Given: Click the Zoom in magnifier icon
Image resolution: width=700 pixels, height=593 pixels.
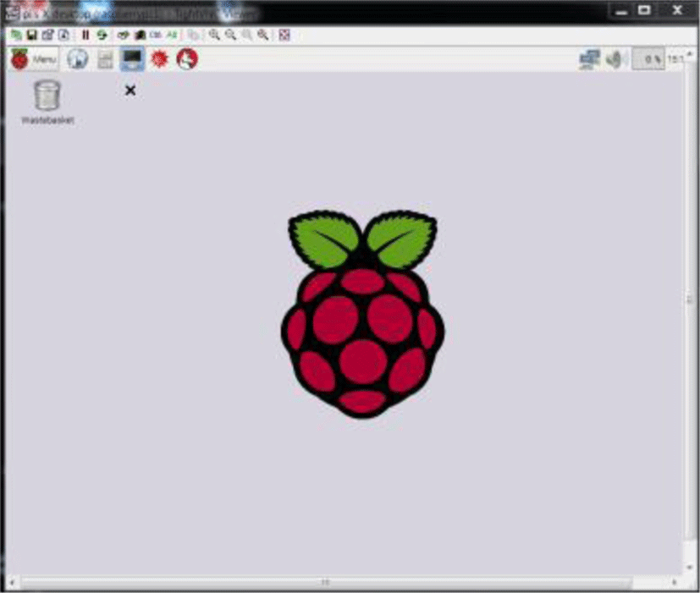Looking at the screenshot, I should [215, 35].
